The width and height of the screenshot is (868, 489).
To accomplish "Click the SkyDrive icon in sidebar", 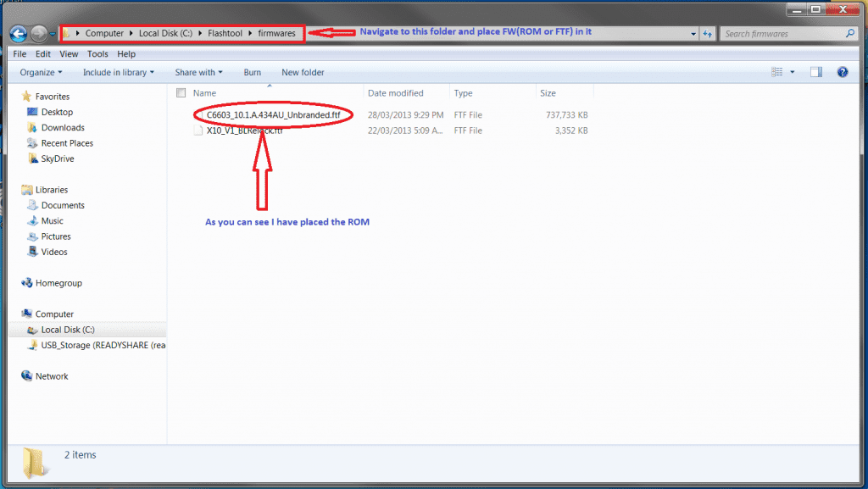I will [x=32, y=158].
